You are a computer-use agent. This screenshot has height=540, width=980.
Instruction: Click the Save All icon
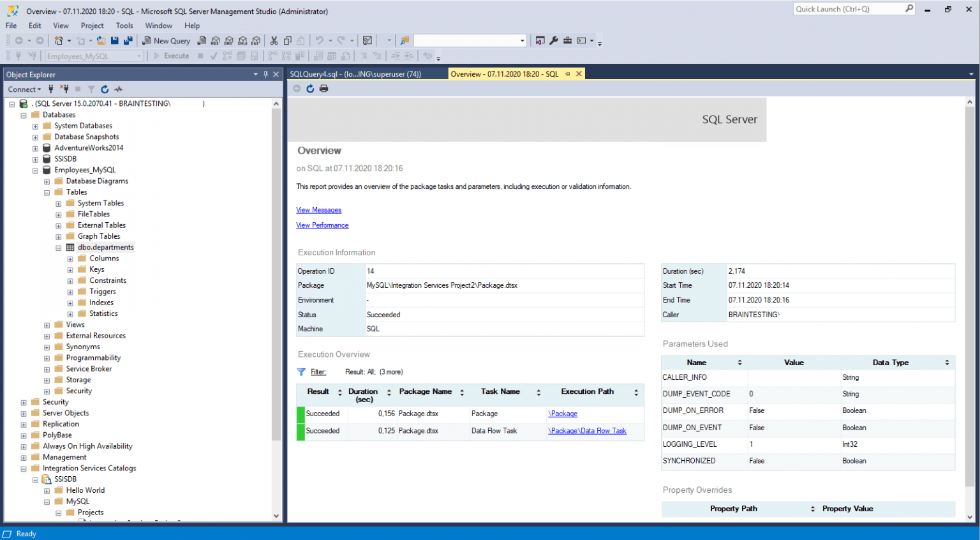pos(128,41)
